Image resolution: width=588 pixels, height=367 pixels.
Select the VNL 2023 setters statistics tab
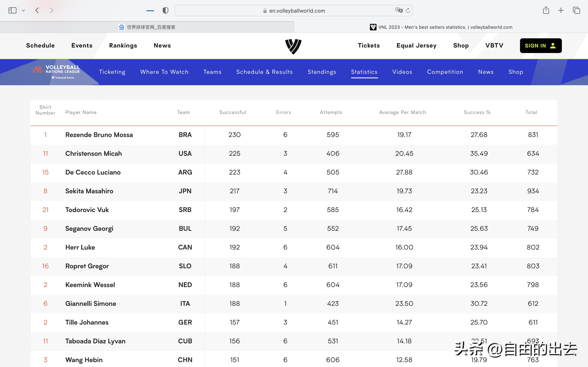[x=441, y=27]
